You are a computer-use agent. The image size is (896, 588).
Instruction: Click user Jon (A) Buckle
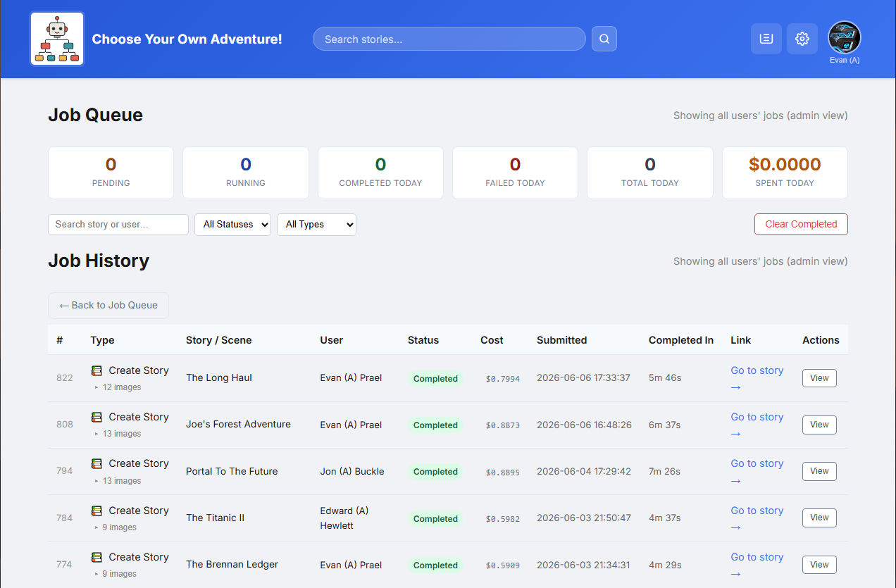[352, 471]
